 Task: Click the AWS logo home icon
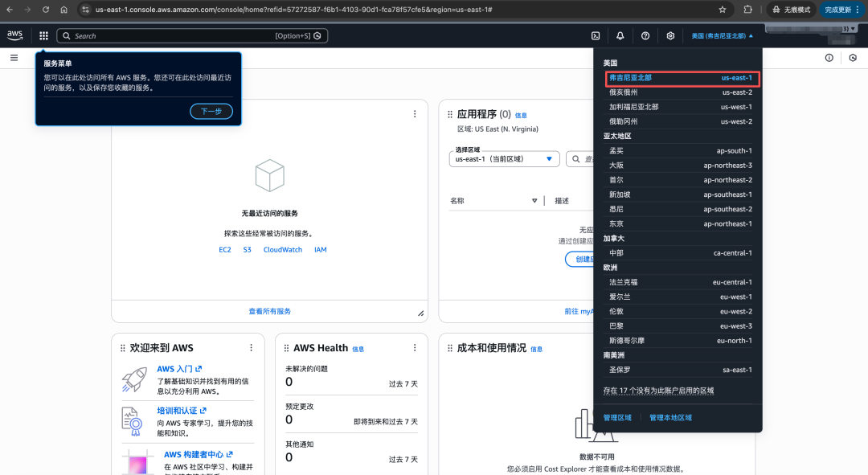pos(15,35)
